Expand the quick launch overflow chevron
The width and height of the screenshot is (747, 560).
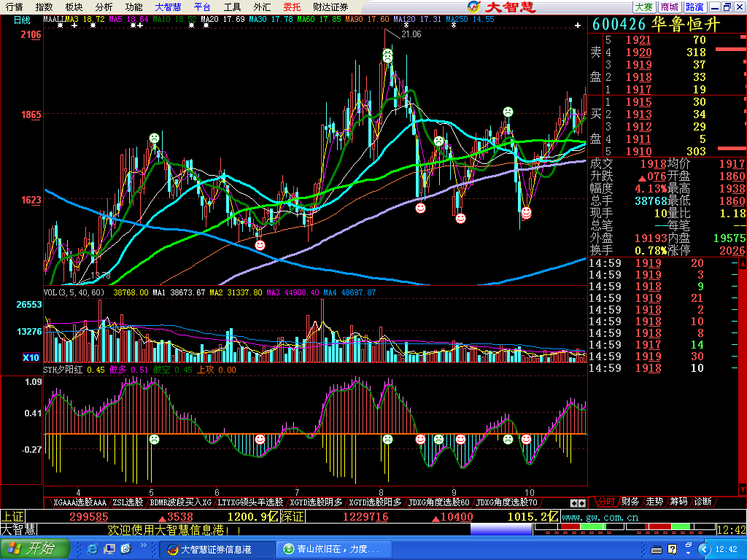coord(143,545)
